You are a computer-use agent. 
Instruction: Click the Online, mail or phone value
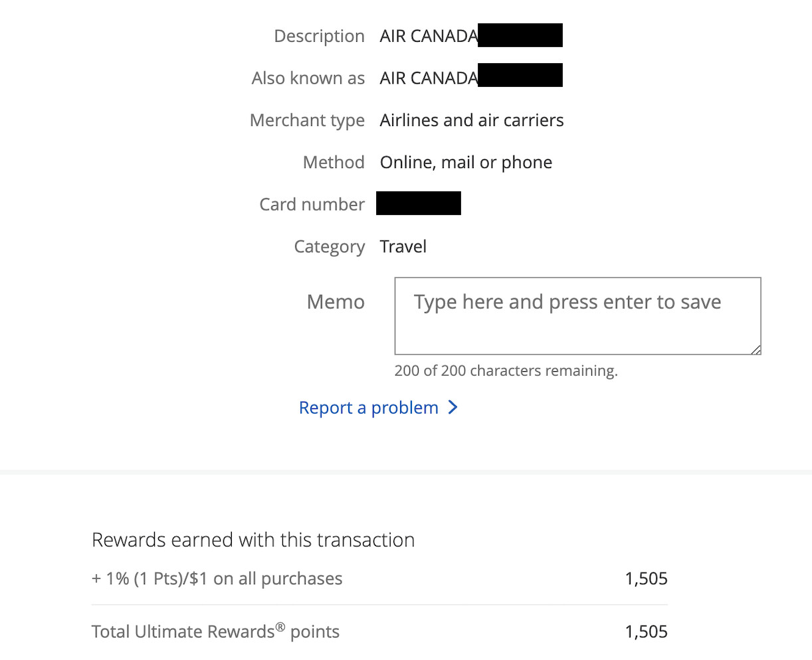466,163
